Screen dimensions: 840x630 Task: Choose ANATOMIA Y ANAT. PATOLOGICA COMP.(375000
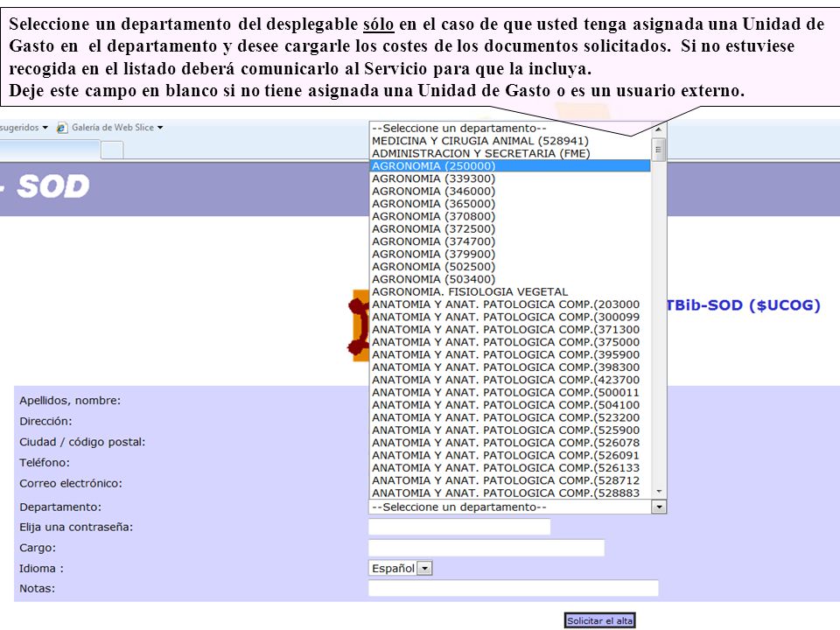pos(510,342)
